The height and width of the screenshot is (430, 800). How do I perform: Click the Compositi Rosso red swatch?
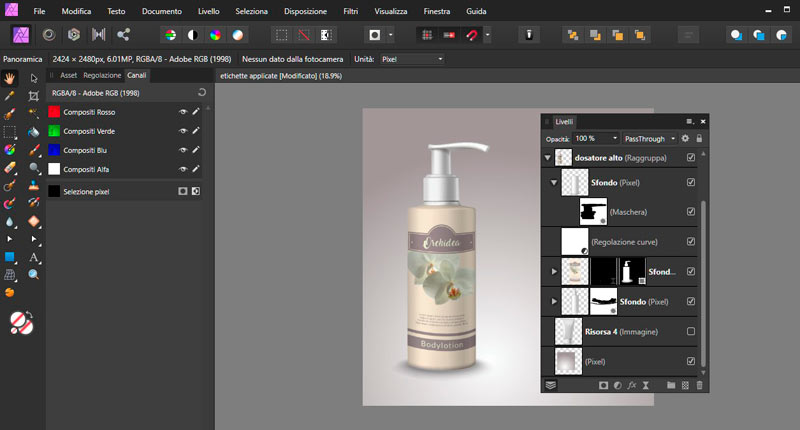click(54, 112)
